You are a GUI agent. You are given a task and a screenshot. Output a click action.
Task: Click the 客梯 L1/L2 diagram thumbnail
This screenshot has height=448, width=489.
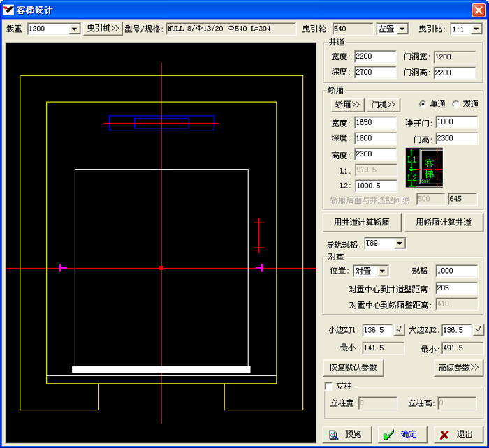pyautogui.click(x=423, y=167)
